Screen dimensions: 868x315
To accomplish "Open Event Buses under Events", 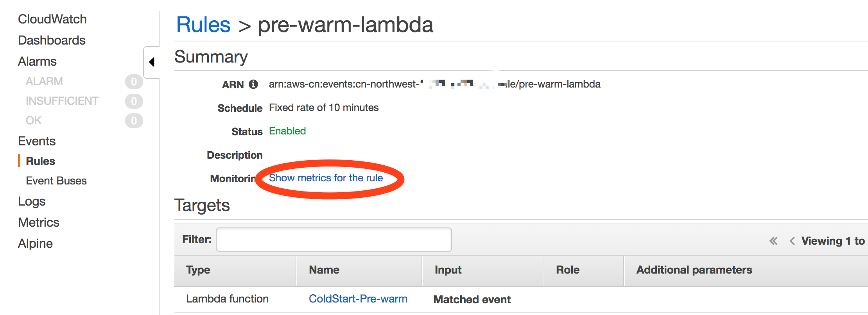I will tap(56, 181).
